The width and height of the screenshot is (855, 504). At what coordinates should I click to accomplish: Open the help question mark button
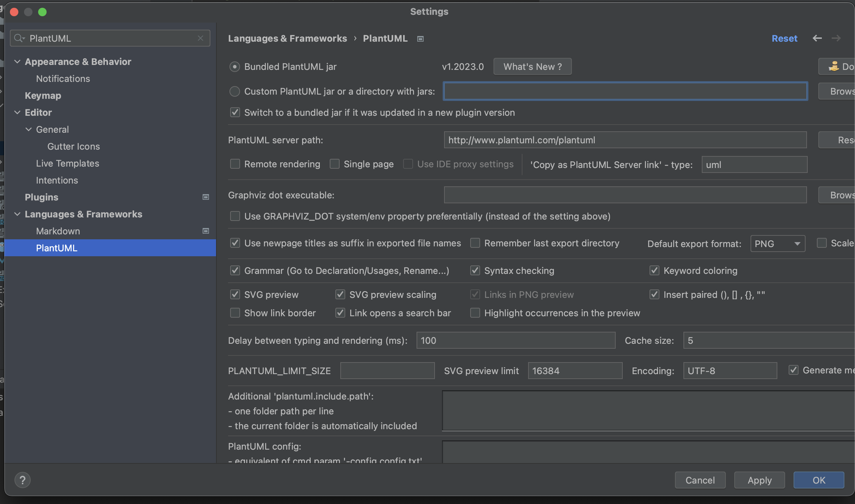[x=23, y=480]
